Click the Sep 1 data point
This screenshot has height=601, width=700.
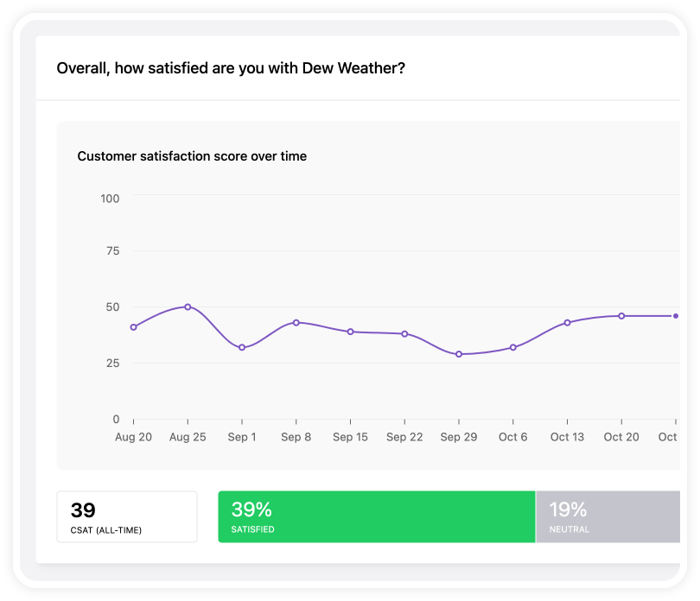242,348
